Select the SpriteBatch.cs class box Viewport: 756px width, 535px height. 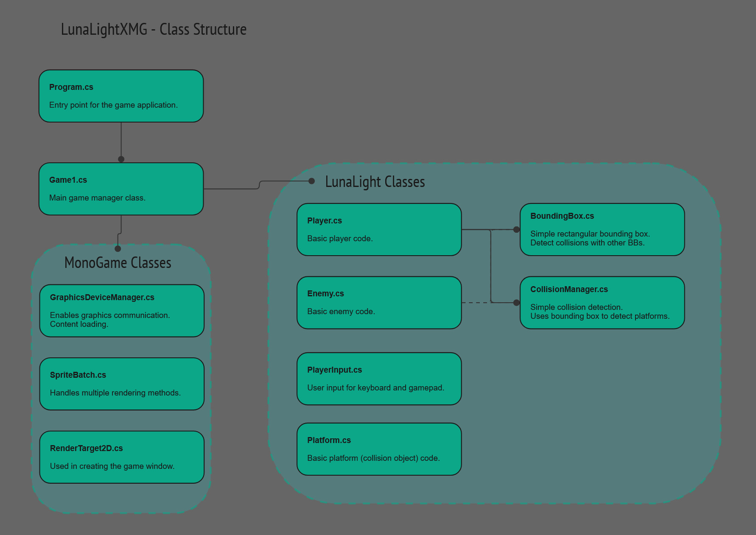coord(122,384)
